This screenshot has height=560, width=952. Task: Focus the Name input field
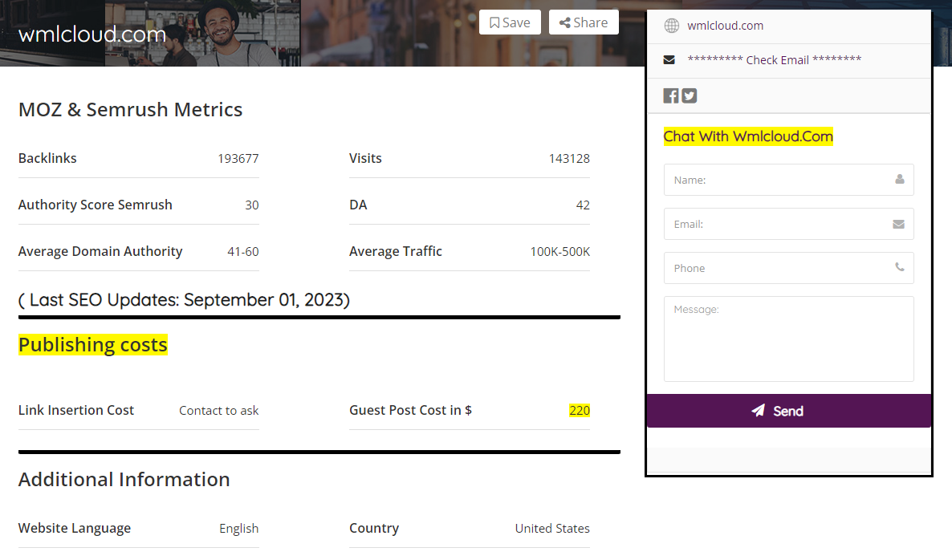pyautogui.click(x=779, y=180)
